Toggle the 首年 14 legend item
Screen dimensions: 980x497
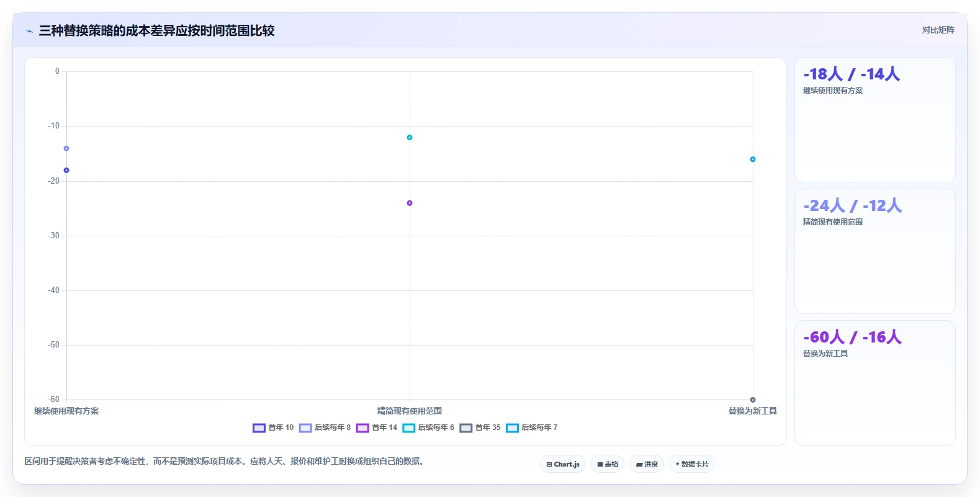pyautogui.click(x=377, y=428)
